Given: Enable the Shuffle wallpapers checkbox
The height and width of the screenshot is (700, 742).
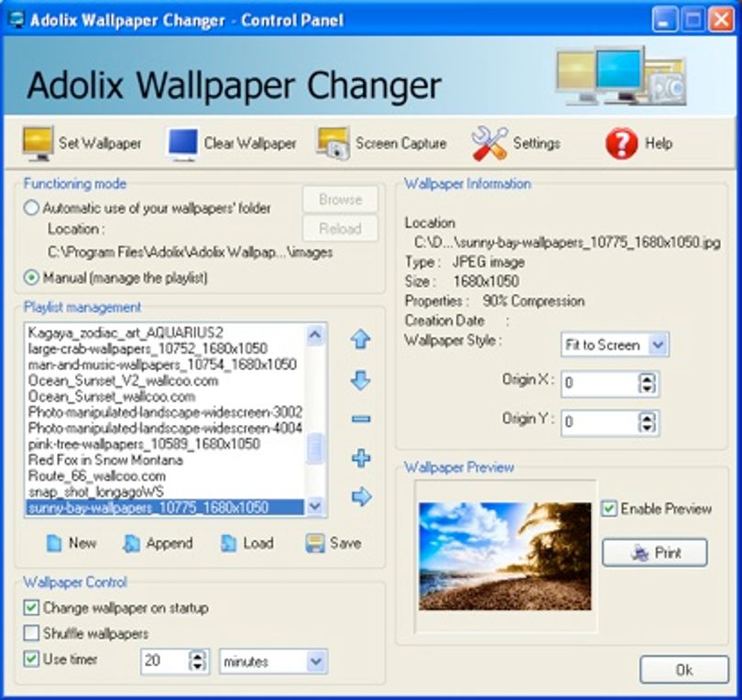Looking at the screenshot, I should point(31,633).
